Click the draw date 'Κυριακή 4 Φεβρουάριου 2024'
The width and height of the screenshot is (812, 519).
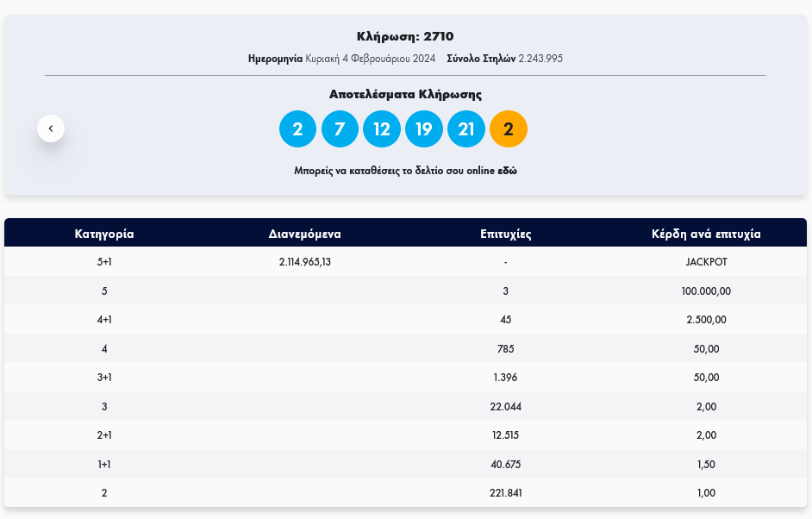tap(370, 59)
